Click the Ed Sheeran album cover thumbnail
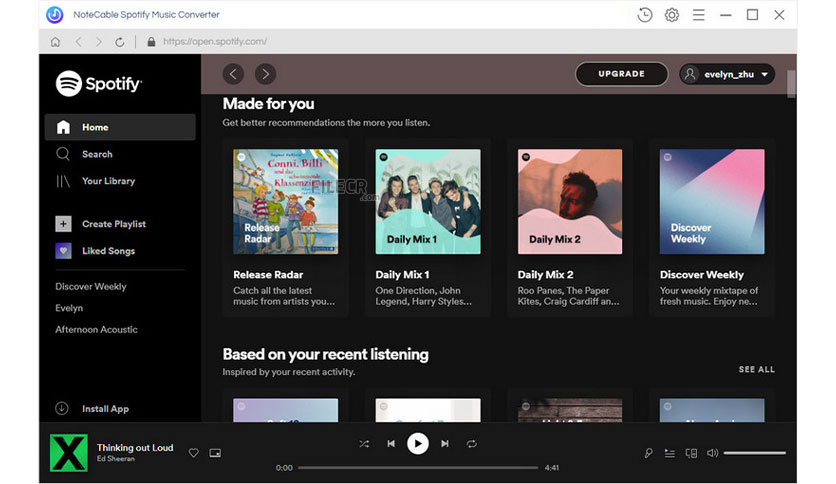836x484 pixels. tap(69, 453)
